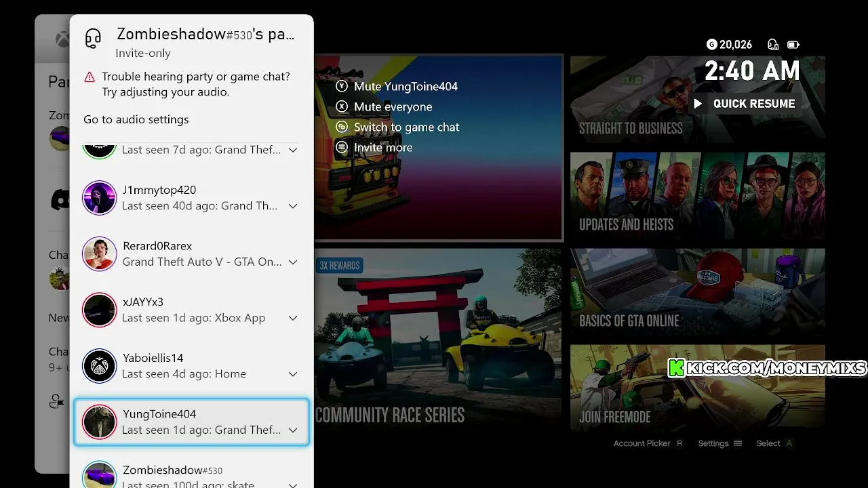Viewport: 868px width, 488px height.
Task: Click YungToine404's avatar
Action: pos(100,422)
